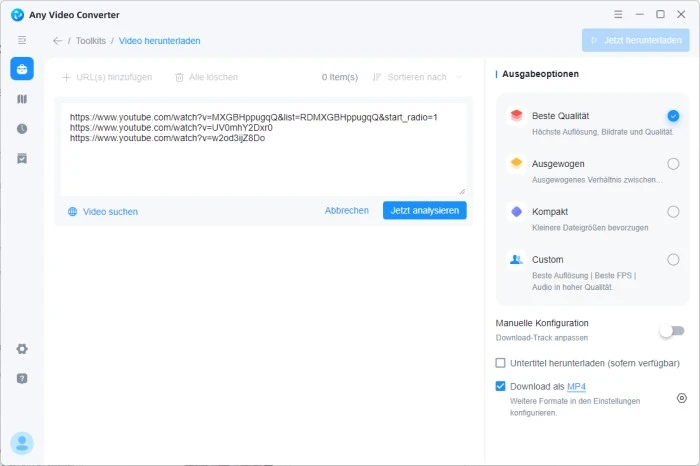Image resolution: width=700 pixels, height=466 pixels.
Task: Select the Beste Qualität radio option
Action: [673, 116]
